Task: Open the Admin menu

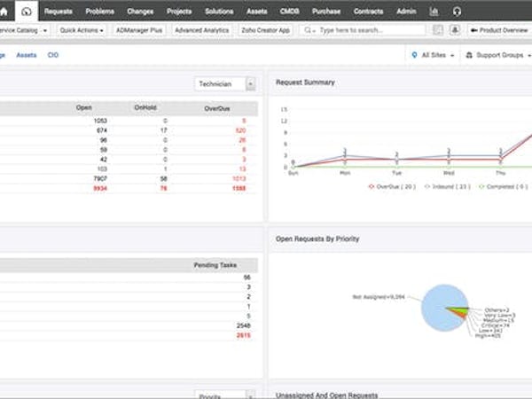Action: (406, 12)
